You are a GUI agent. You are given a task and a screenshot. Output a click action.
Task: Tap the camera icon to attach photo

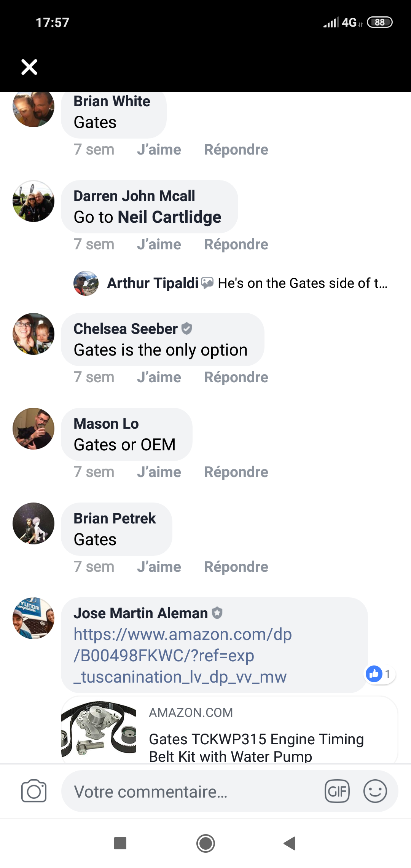click(x=34, y=791)
